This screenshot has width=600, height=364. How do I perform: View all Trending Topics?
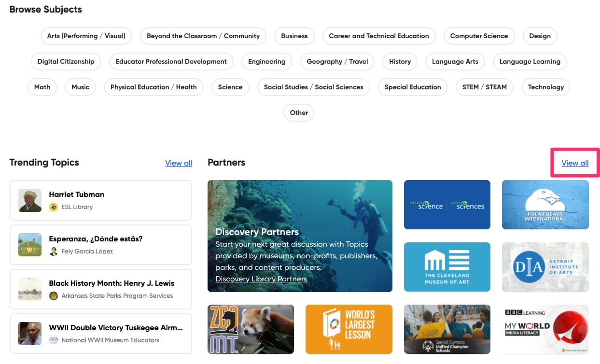coord(179,163)
